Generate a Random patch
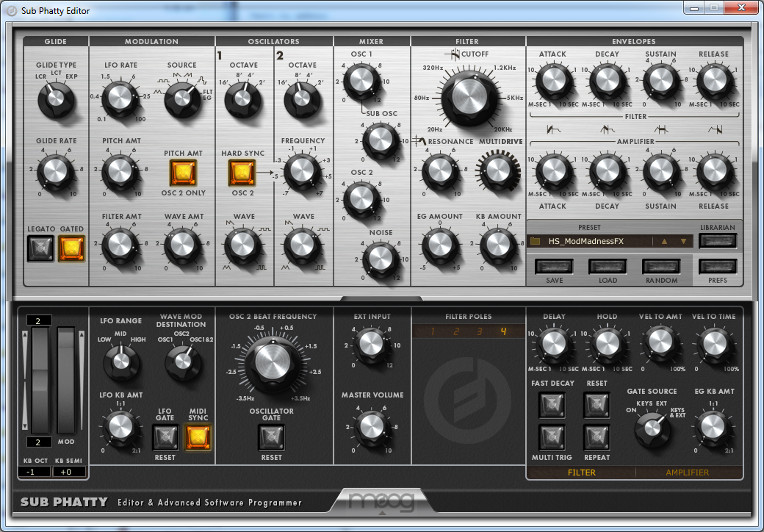 pyautogui.click(x=661, y=266)
